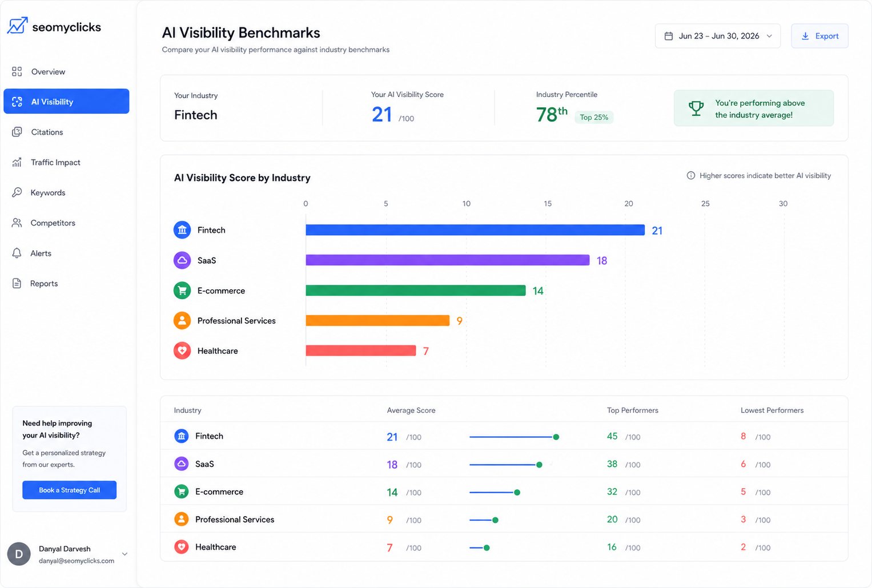Click the Keywords magnifier icon
This screenshot has height=588, width=872.
point(17,192)
